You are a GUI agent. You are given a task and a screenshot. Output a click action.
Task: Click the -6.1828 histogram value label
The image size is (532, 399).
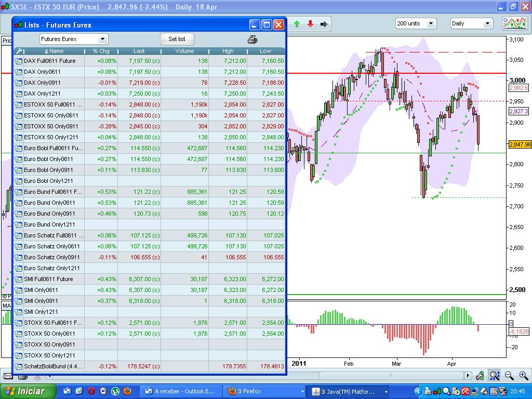point(520,331)
